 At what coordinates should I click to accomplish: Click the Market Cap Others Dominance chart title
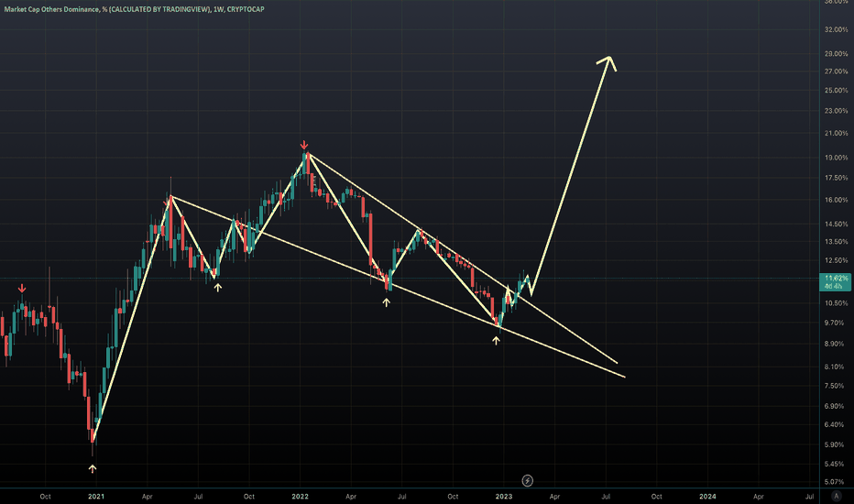pos(134,9)
